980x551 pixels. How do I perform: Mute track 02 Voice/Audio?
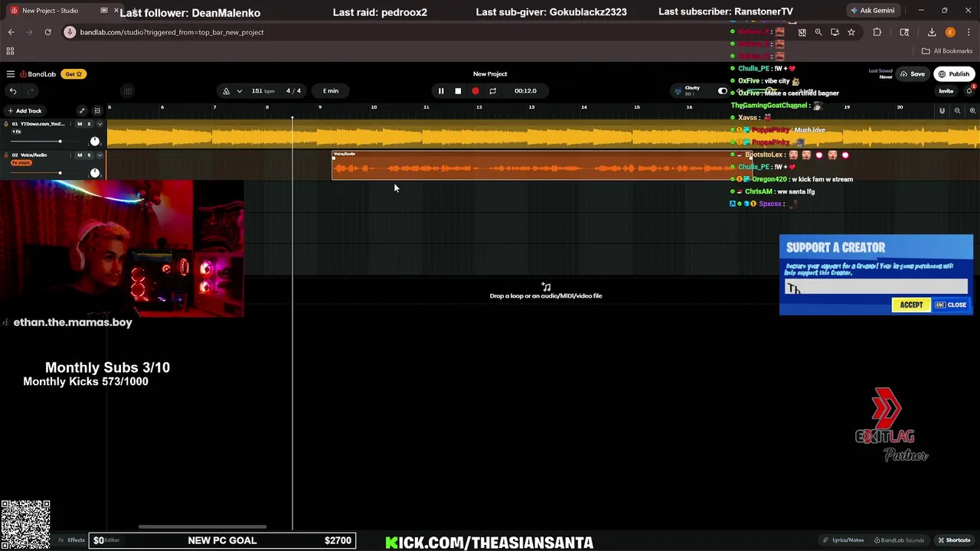[x=79, y=155]
